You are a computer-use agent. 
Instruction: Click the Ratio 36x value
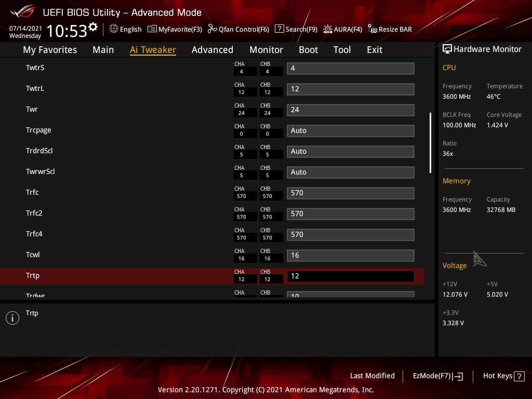tap(448, 154)
